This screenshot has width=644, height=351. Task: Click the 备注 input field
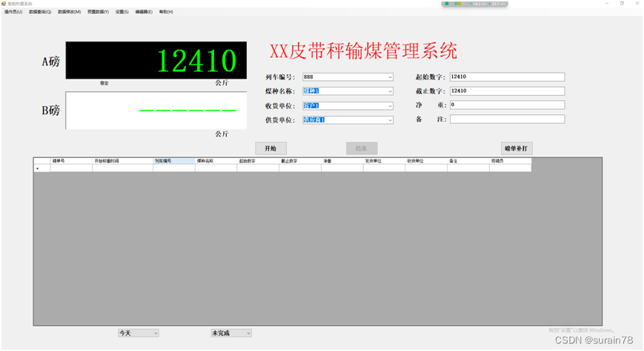tap(507, 119)
